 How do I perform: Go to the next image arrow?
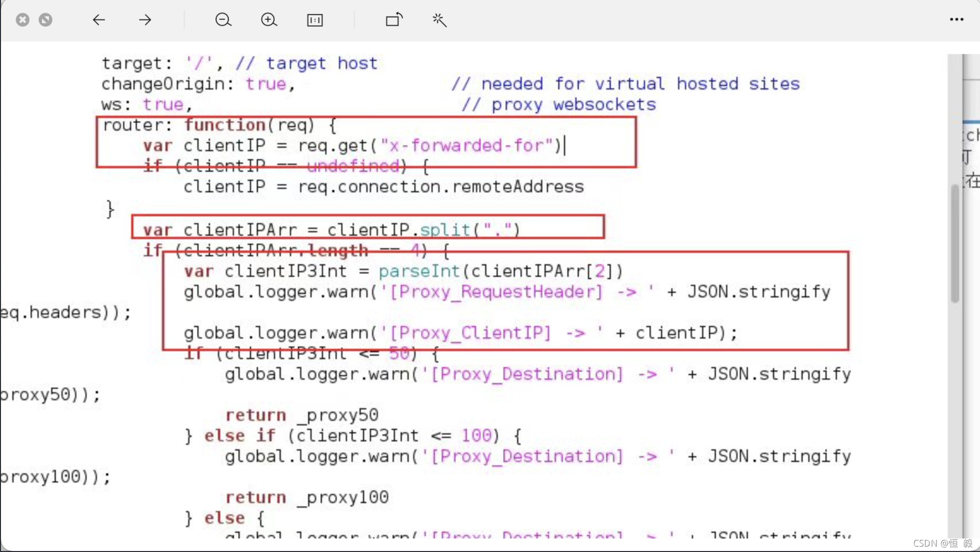(x=145, y=20)
